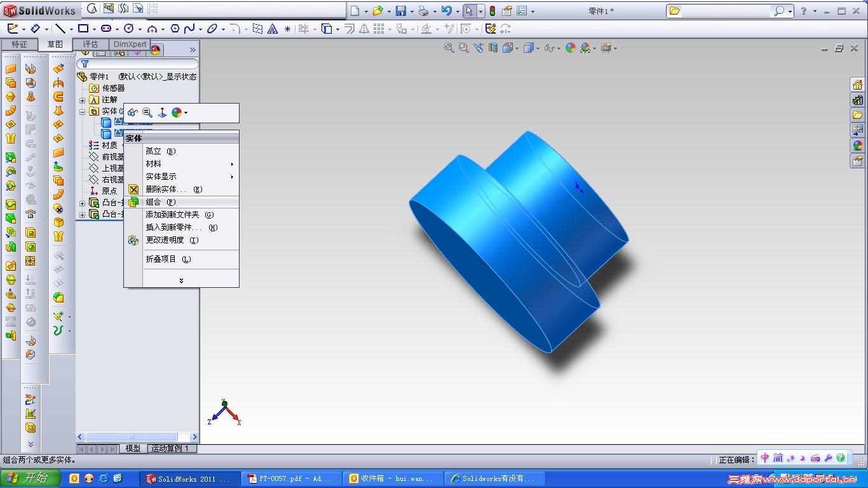Click 插入到新零件 menu entry
The height and width of the screenshot is (488, 868).
pos(181,227)
